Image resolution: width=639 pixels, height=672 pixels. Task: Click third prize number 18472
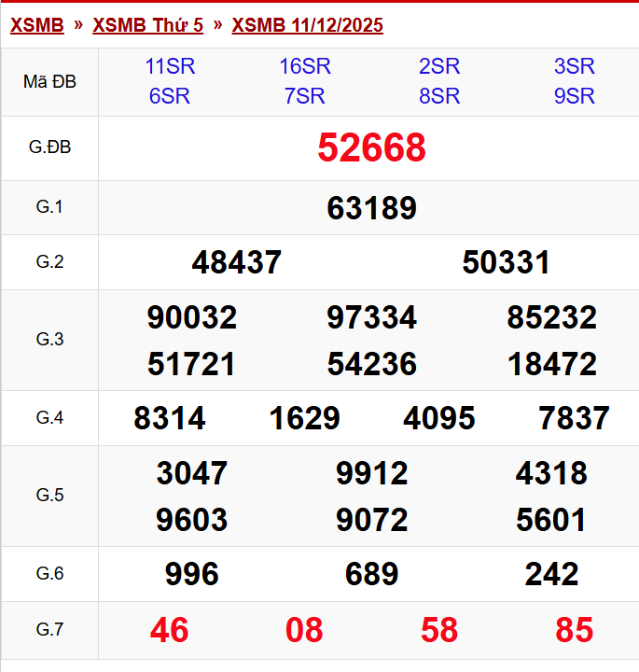tap(551, 364)
